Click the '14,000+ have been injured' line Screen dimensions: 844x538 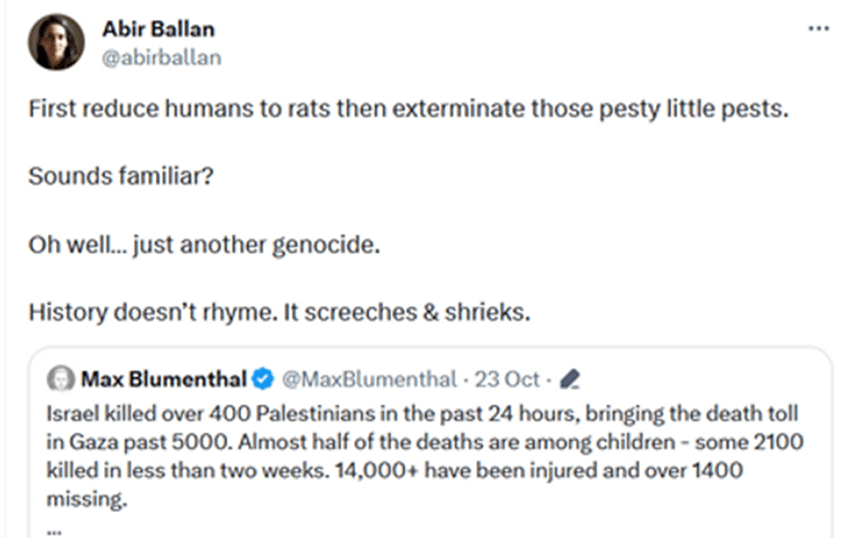point(395,471)
